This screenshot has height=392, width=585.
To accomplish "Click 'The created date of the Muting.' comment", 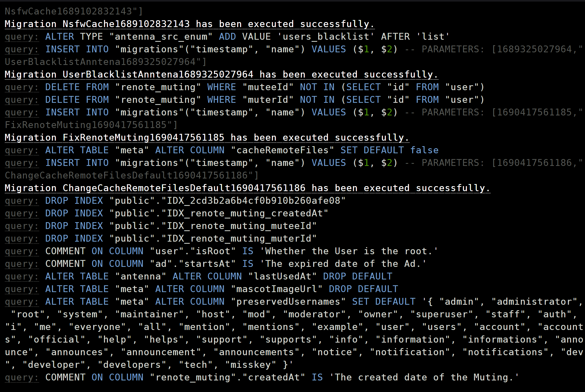I will pos(424,378).
